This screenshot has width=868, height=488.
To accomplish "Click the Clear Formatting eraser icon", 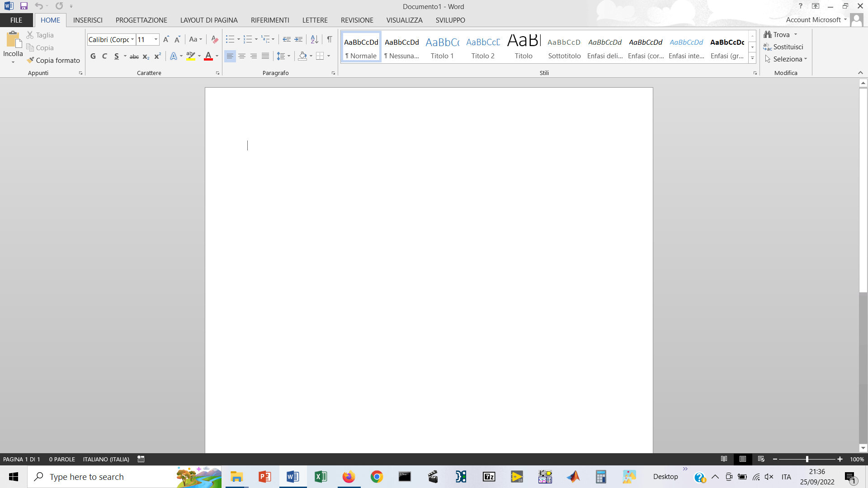I will 215,40.
